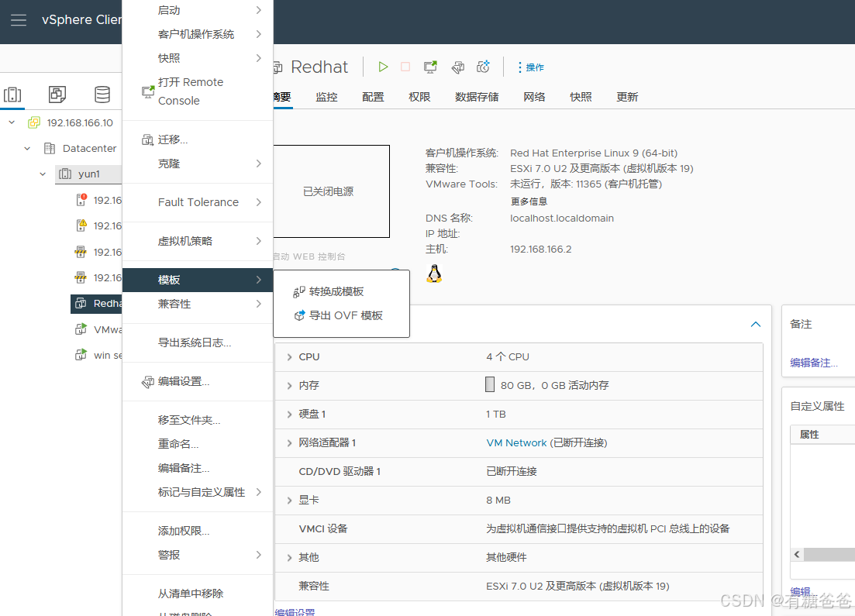Open the 客户机操作系统 submenu
This screenshot has height=616, width=855.
[x=198, y=34]
